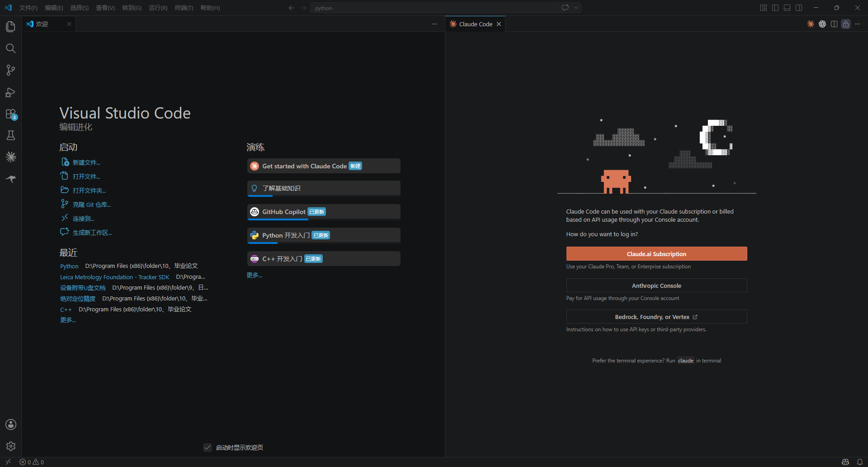Open the Run and Debug view

11,92
